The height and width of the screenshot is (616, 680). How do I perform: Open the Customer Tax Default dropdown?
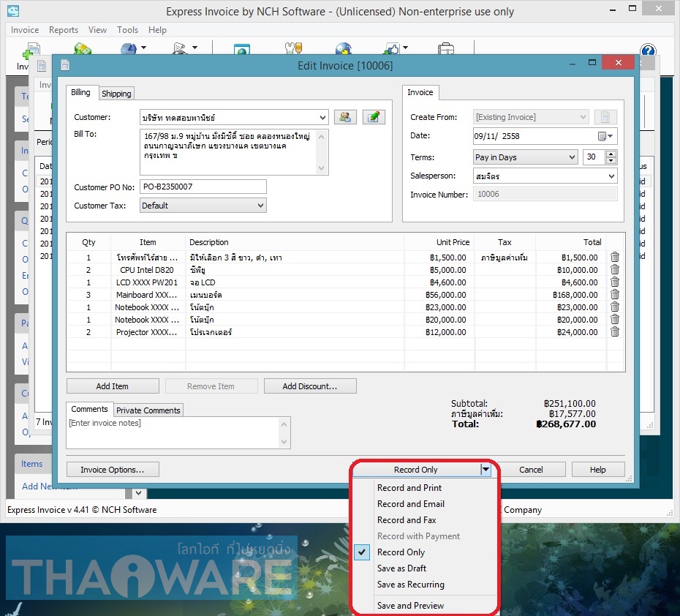pos(260,206)
